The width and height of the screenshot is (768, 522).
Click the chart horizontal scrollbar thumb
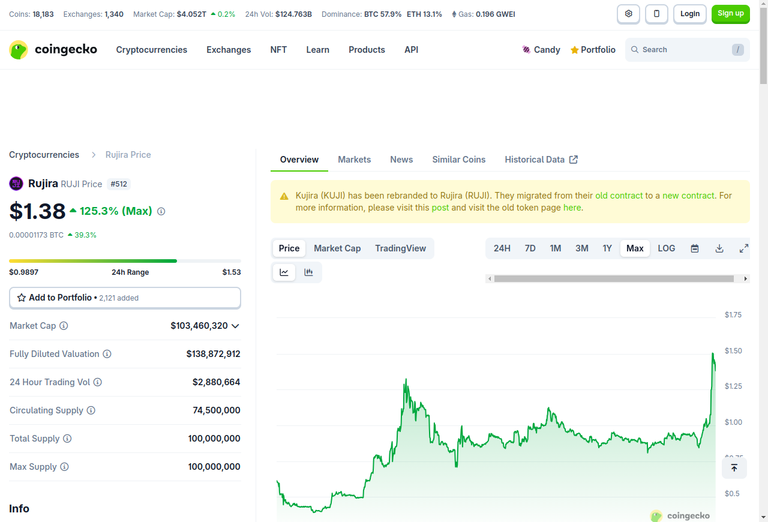[614, 279]
